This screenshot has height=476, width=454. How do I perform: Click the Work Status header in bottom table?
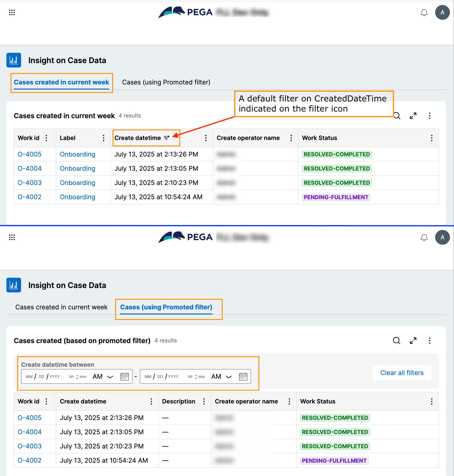click(318, 401)
